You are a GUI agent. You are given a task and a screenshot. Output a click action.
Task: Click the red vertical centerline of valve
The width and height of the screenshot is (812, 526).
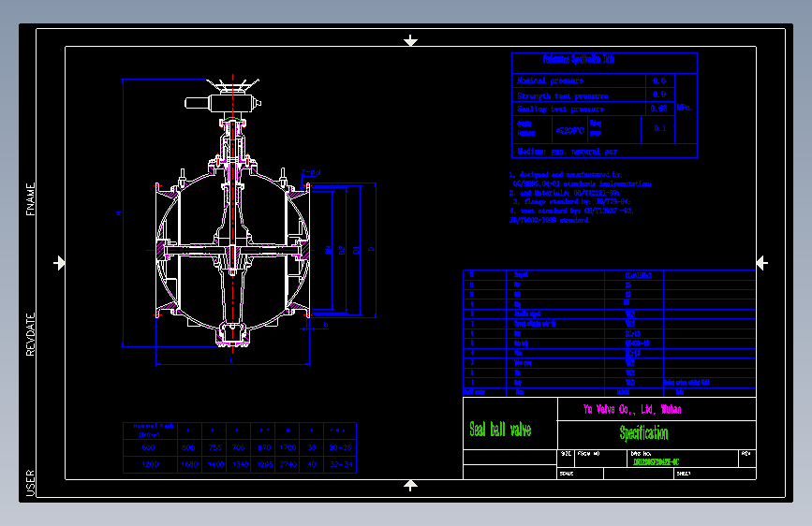232,212
